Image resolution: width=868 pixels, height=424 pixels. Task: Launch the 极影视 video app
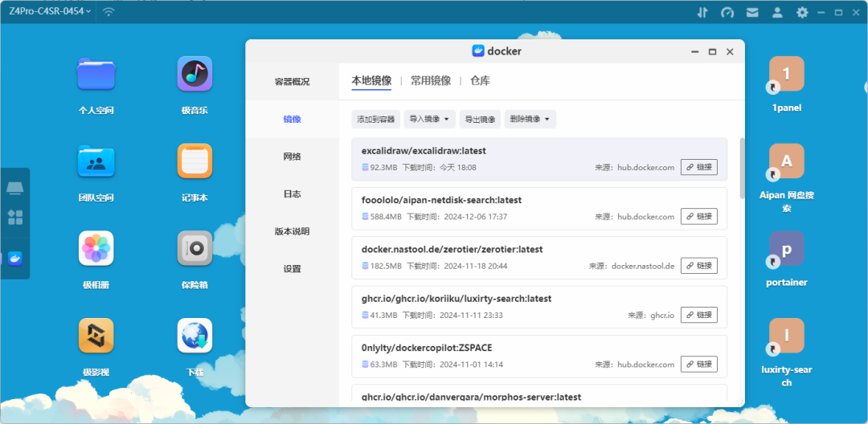coord(96,336)
